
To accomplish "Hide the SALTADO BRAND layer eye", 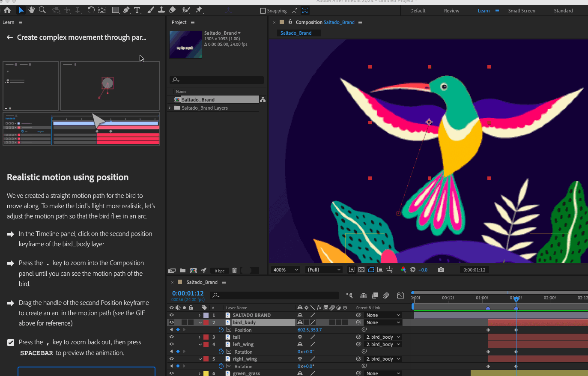I will coord(172,315).
